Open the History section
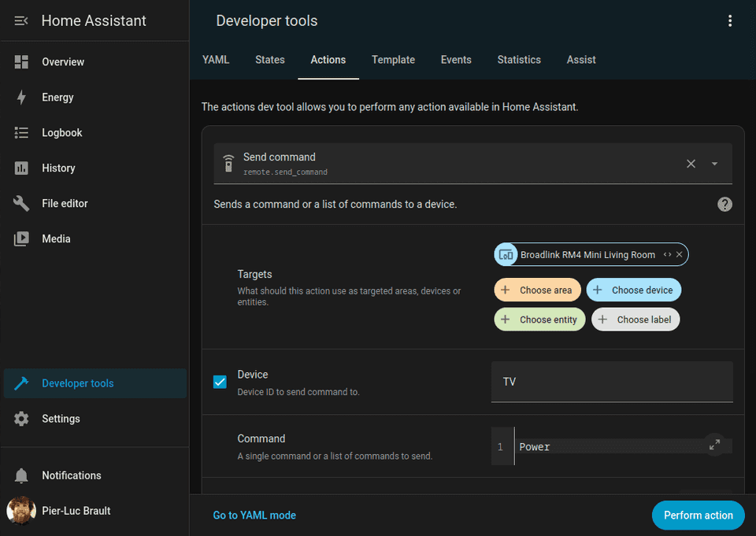The image size is (756, 536). 63,168
